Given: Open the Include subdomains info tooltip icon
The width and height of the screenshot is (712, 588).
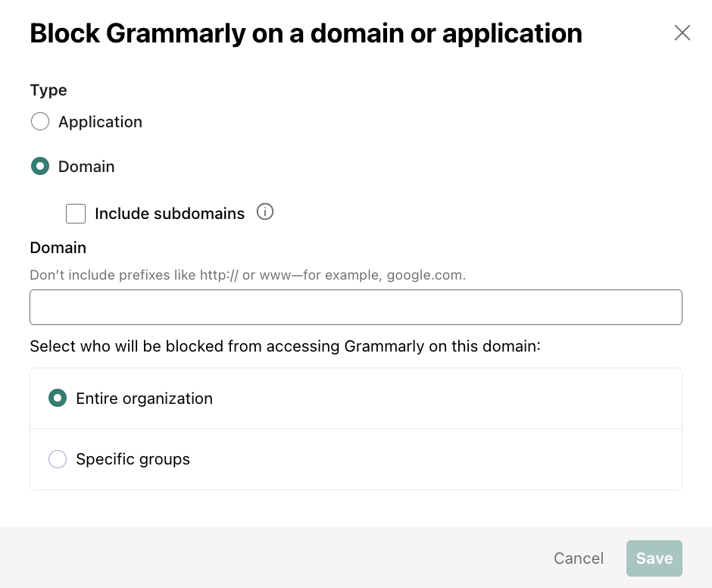Looking at the screenshot, I should pyautogui.click(x=265, y=211).
